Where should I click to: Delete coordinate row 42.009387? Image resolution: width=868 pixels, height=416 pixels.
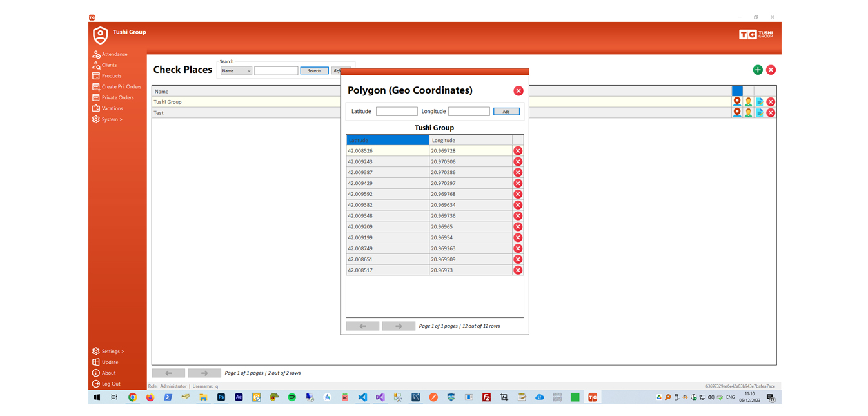point(518,173)
